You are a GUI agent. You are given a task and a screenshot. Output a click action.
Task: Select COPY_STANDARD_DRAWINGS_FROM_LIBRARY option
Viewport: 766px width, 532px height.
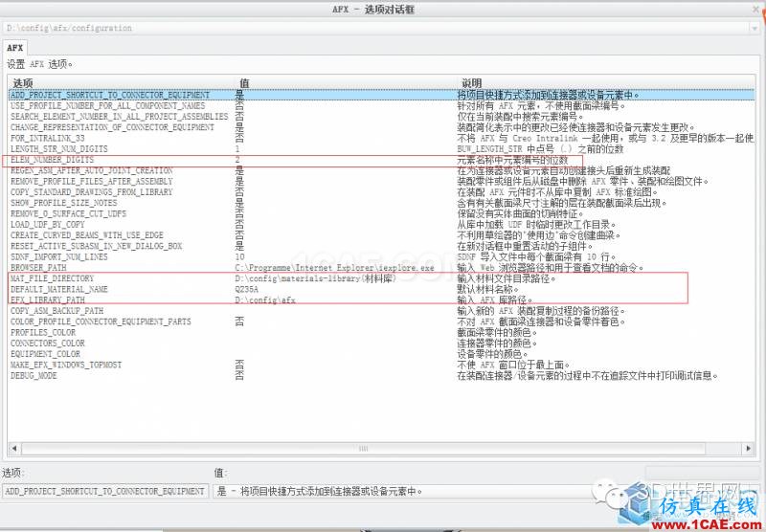tap(91, 191)
